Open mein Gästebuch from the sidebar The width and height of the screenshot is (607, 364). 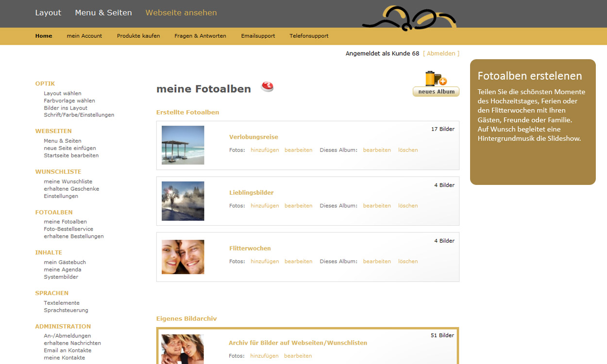(x=65, y=262)
